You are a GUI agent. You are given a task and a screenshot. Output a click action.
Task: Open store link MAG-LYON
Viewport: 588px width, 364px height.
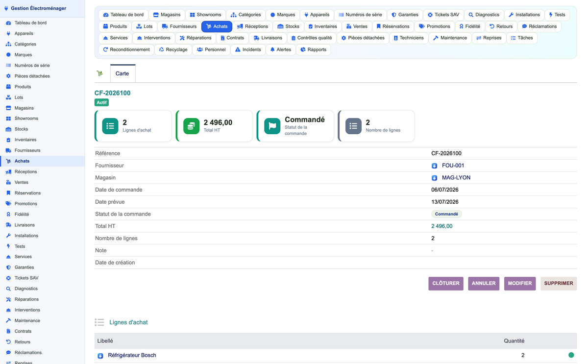[x=456, y=178]
